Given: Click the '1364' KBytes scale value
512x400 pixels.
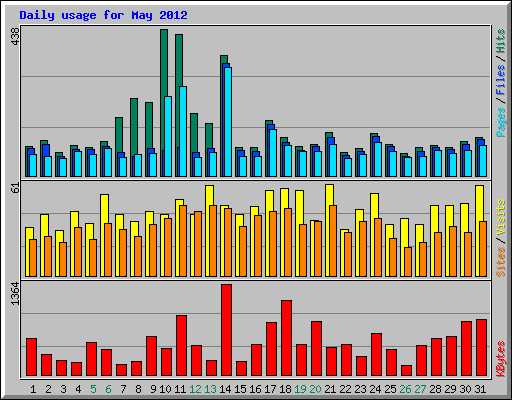Looking at the screenshot, I should (x=16, y=294).
